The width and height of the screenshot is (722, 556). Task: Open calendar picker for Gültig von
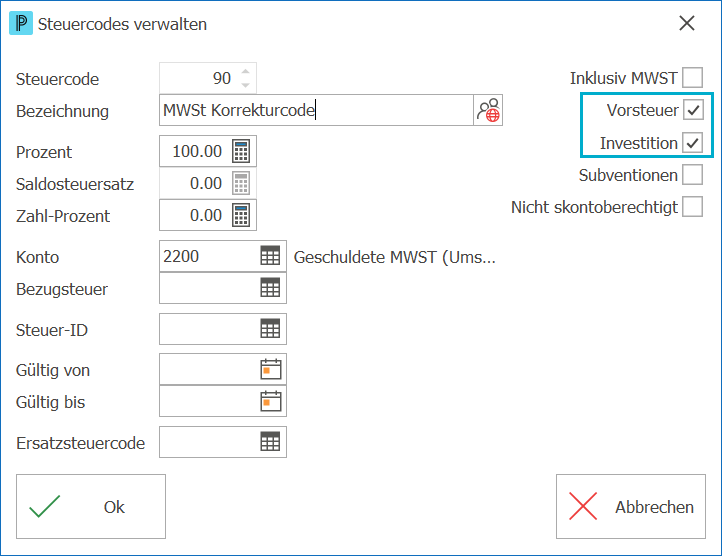tap(271, 369)
